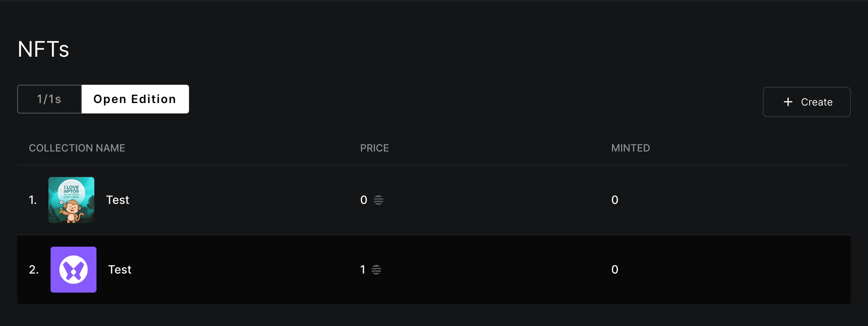Open the monkey 'I Love Aptos' thumbnail

click(71, 200)
